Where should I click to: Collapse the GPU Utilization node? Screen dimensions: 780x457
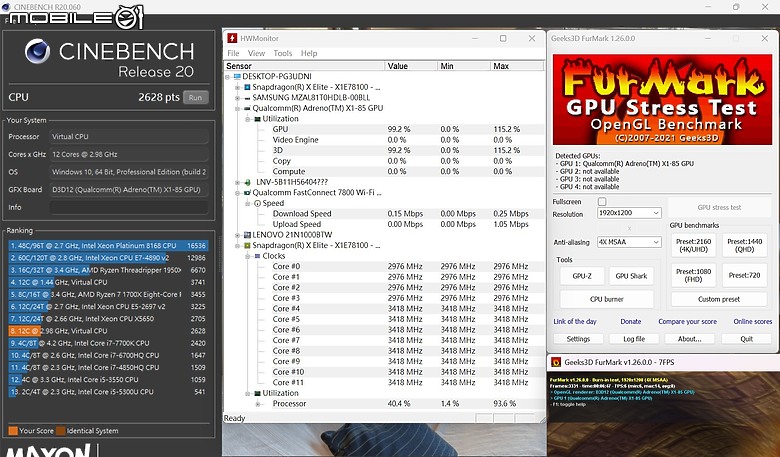tap(248, 119)
